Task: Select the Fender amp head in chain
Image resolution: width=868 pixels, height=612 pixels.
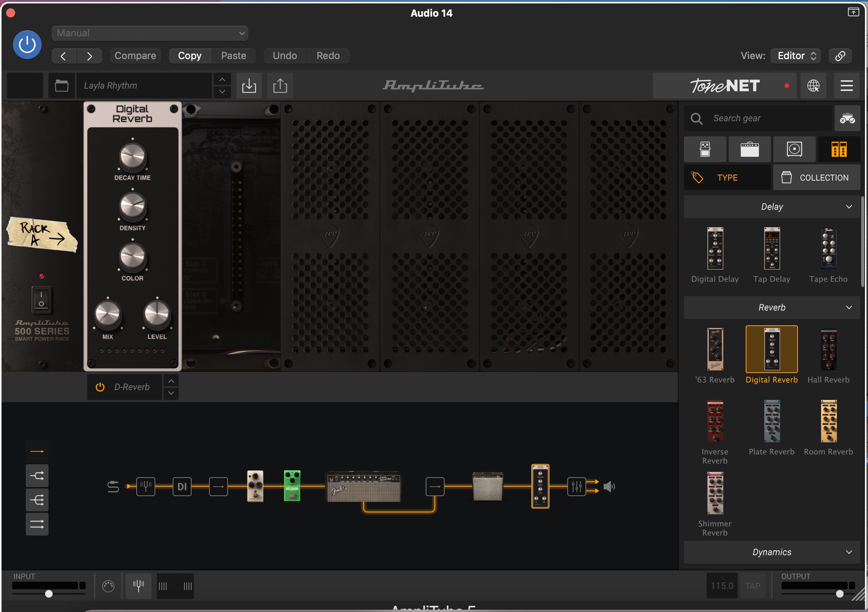Action: pyautogui.click(x=363, y=487)
